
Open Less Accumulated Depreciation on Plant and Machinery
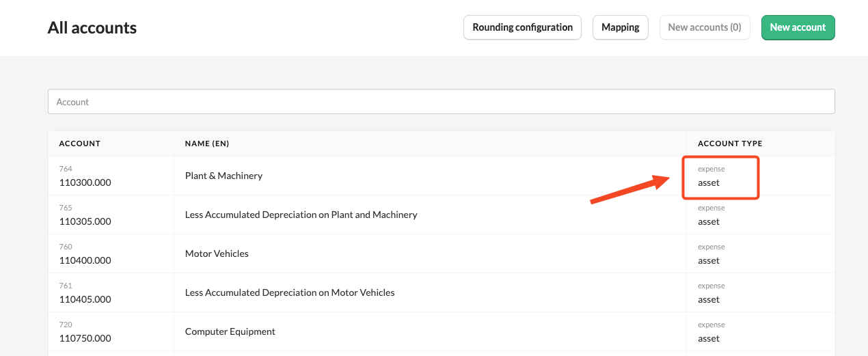[301, 215]
